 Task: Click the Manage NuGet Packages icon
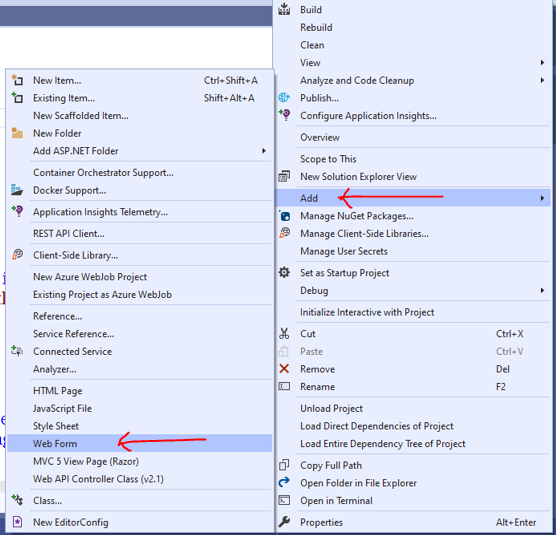coord(284,216)
